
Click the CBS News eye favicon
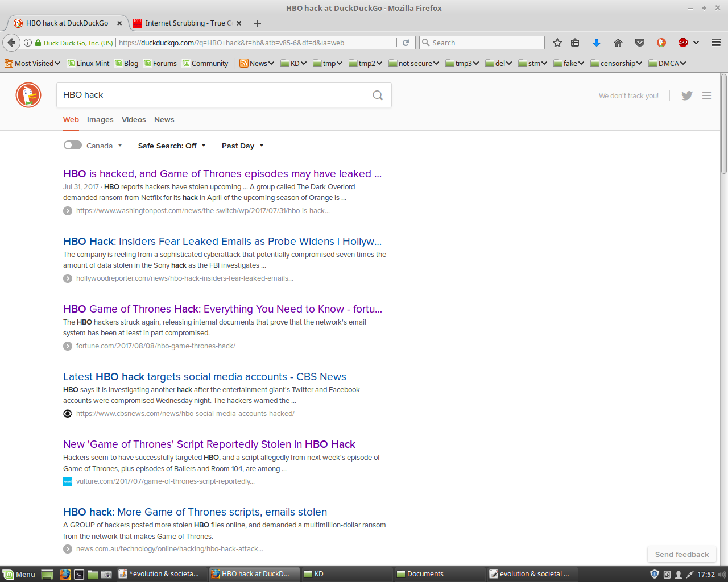(68, 414)
